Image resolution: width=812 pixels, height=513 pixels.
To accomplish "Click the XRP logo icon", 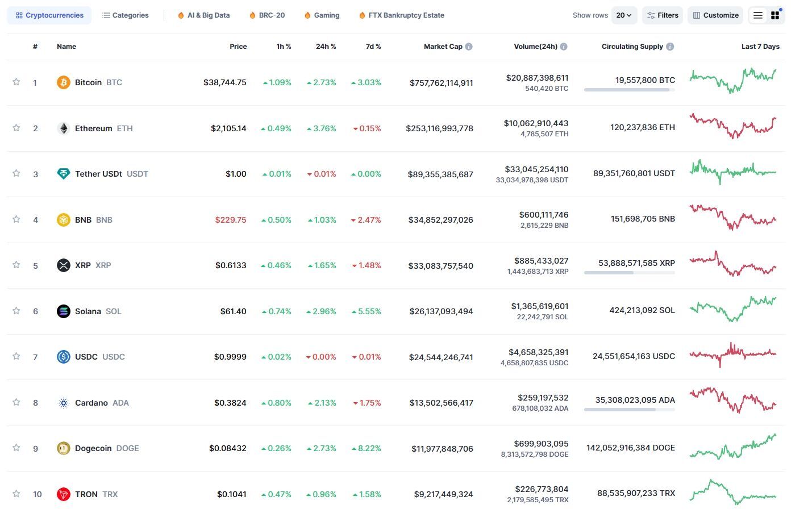I will pyautogui.click(x=64, y=265).
